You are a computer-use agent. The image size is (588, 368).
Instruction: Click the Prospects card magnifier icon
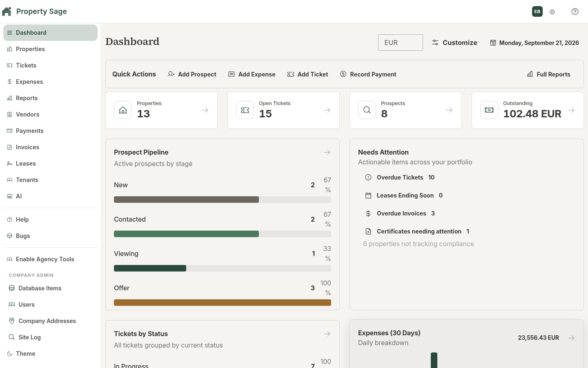coord(367,110)
